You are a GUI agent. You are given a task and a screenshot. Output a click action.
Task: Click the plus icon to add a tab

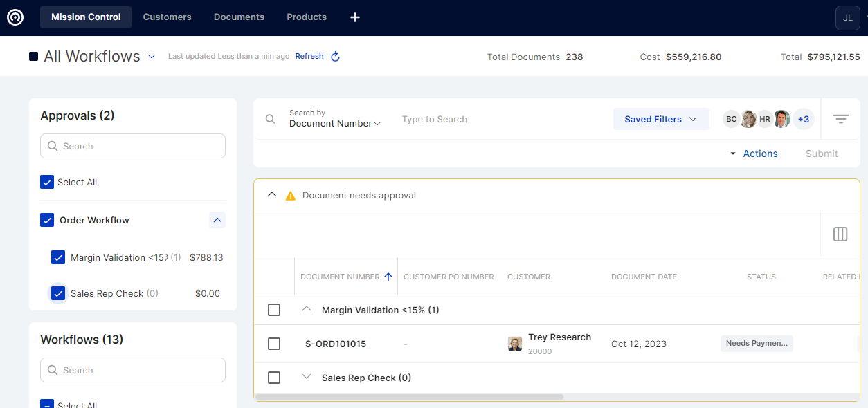coord(355,17)
